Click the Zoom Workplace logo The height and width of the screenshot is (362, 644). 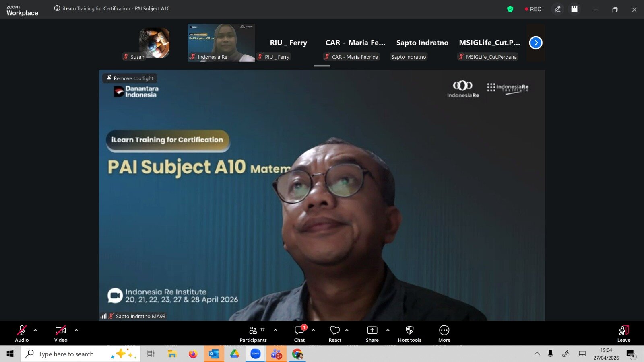23,10
